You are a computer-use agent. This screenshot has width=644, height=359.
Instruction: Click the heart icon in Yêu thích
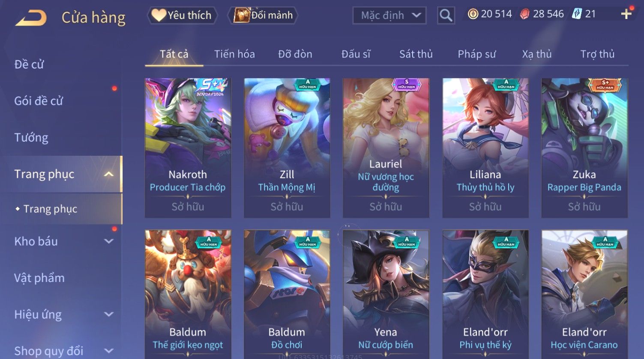pos(159,15)
